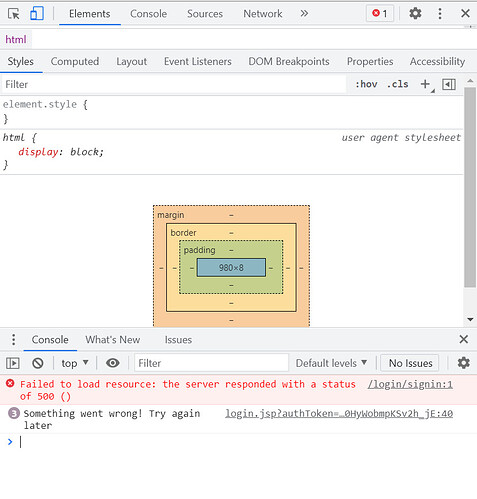Open the login.jsp?authToken source link
This screenshot has width=477, height=499.
(339, 414)
